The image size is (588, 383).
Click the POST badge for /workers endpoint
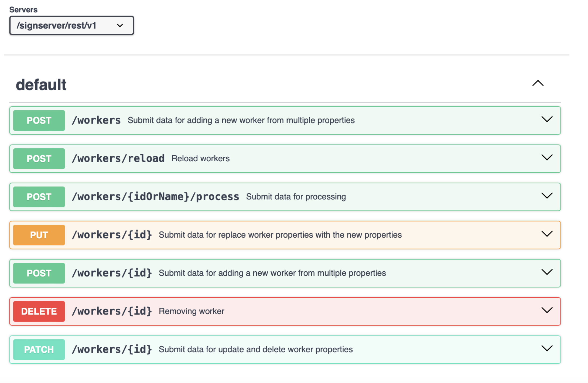pos(38,120)
